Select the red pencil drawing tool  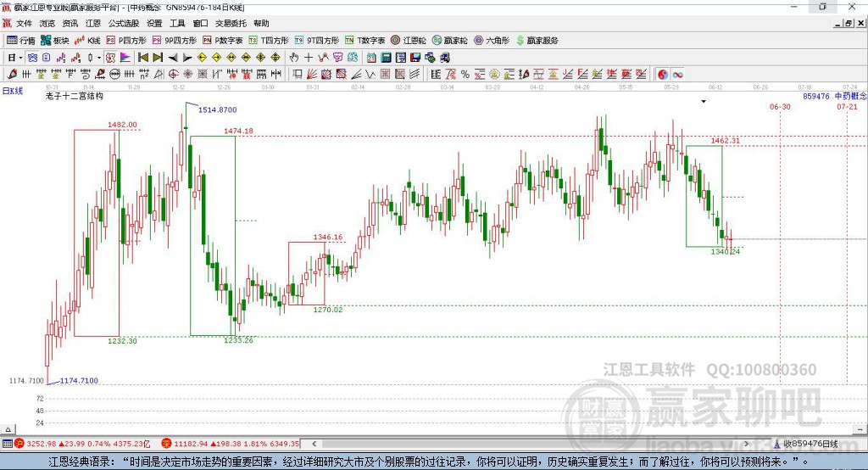pyautogui.click(x=12, y=75)
